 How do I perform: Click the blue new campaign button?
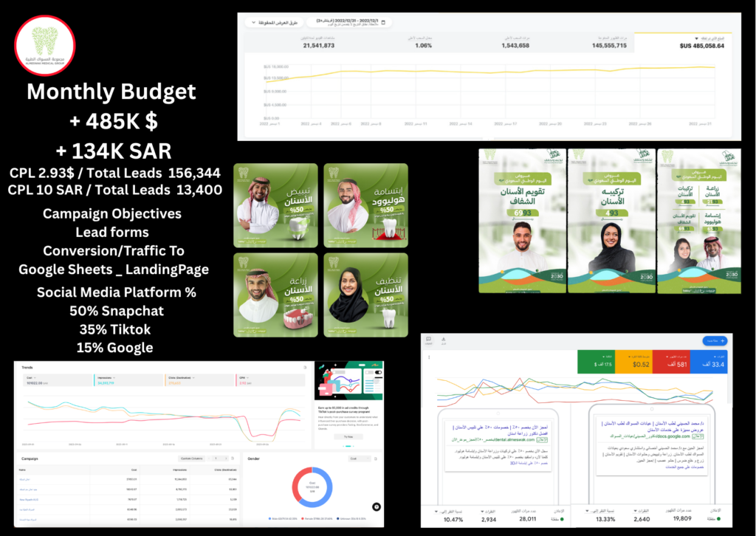coord(713,340)
